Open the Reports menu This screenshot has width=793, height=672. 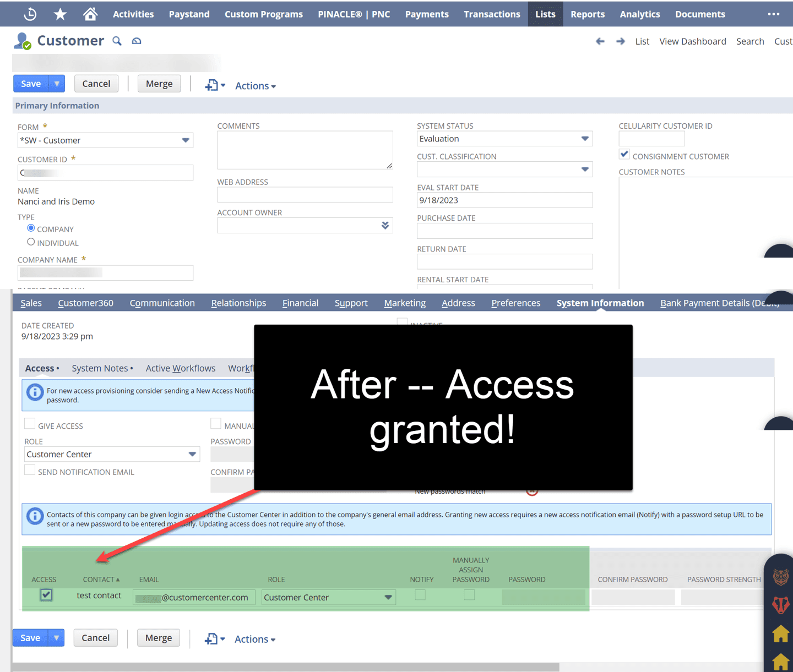(x=588, y=14)
